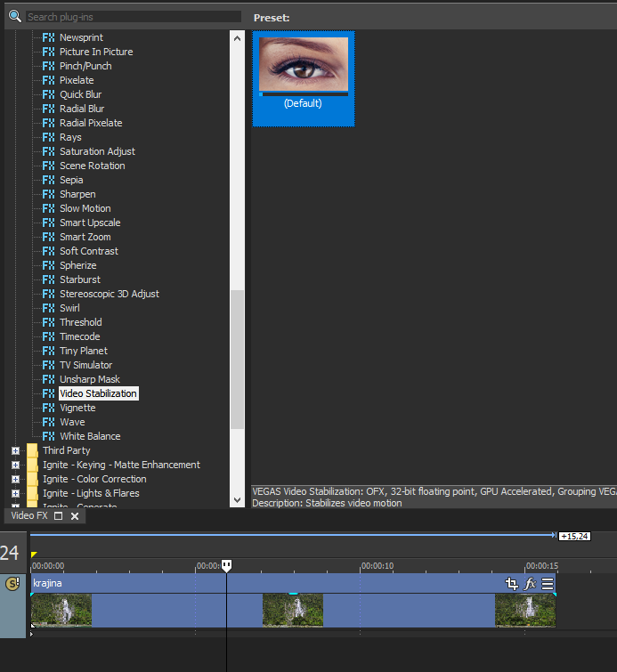Open Event Pan/Crop on krajina clip
Viewport: 617px width, 672px height.
coord(511,584)
